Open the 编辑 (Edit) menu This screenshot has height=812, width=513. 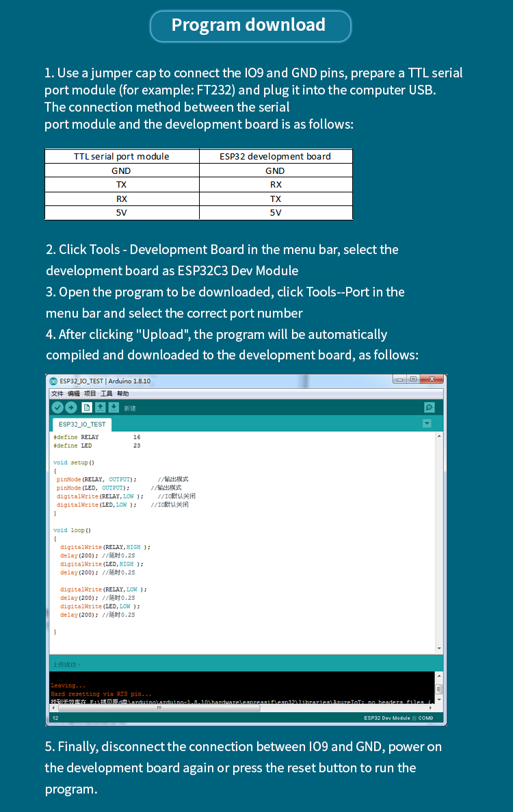[x=74, y=394]
